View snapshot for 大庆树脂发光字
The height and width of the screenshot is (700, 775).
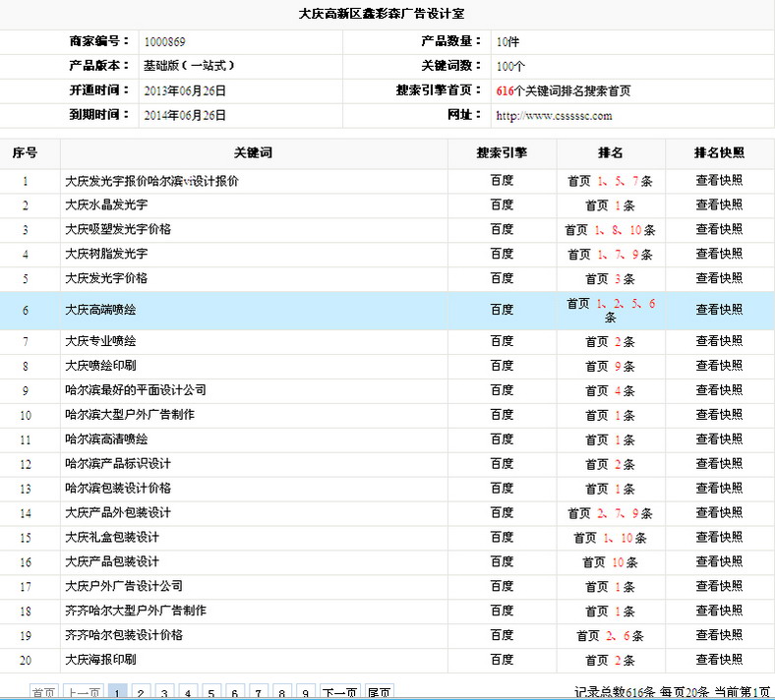[x=719, y=254]
